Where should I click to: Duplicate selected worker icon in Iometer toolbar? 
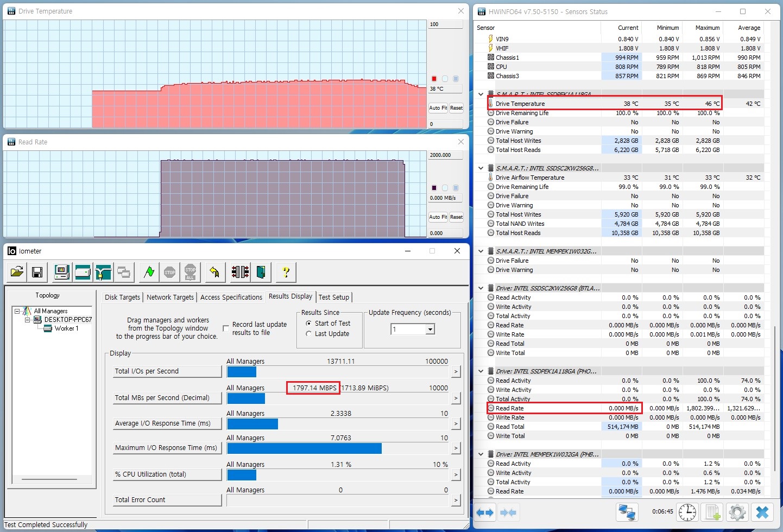124,272
